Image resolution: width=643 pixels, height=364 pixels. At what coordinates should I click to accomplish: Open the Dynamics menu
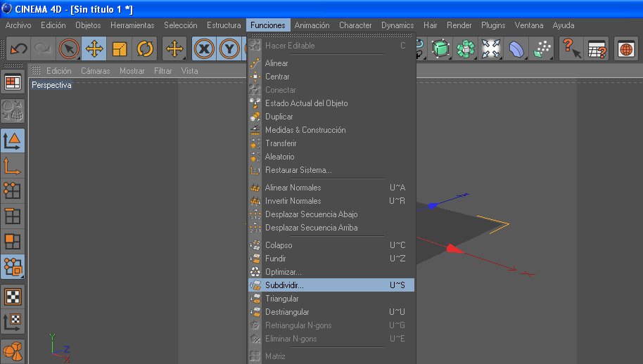(x=397, y=25)
